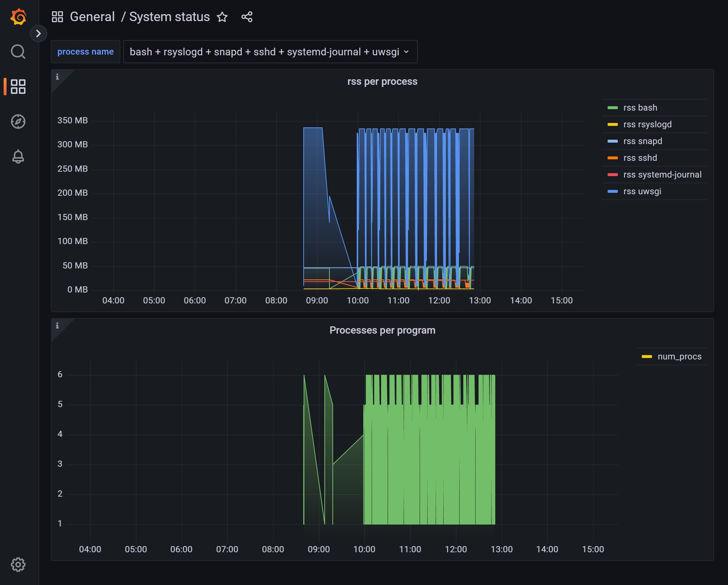Toggle rss snapd series in legend
The image size is (728, 585).
[643, 141]
